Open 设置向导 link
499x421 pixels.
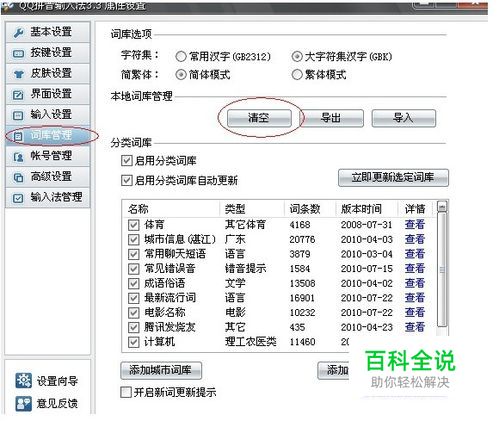[x=57, y=381]
